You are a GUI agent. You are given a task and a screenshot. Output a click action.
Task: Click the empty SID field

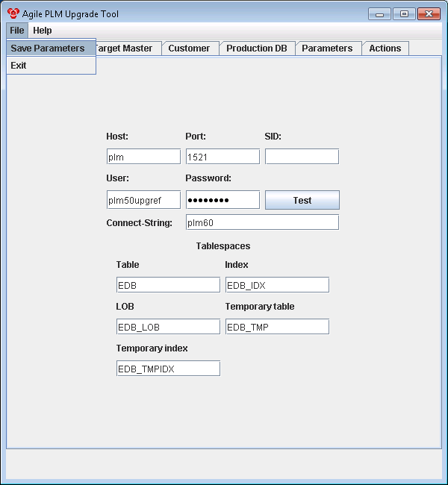pos(302,157)
